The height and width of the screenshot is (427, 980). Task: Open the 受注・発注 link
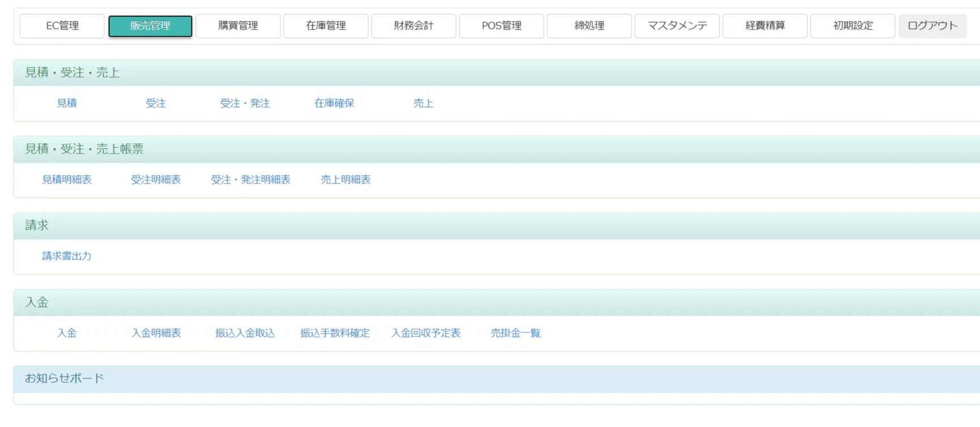click(245, 103)
